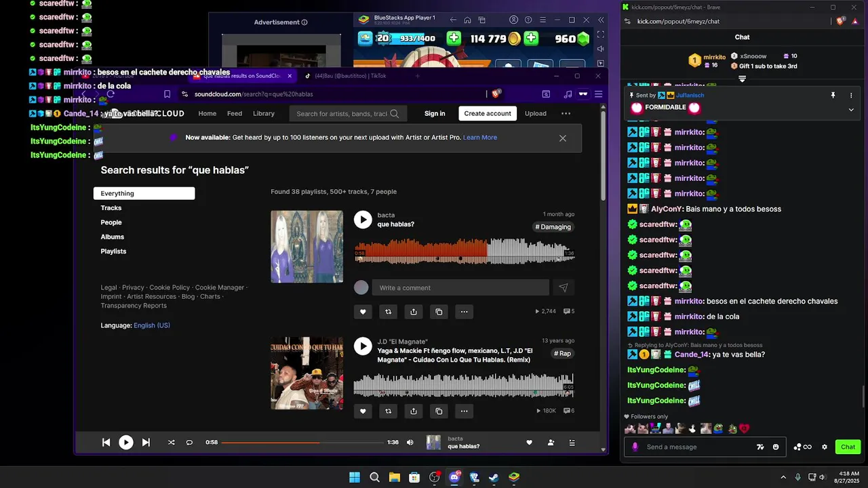Open emote picker in Kick chat
868x488 pixels.
776,447
